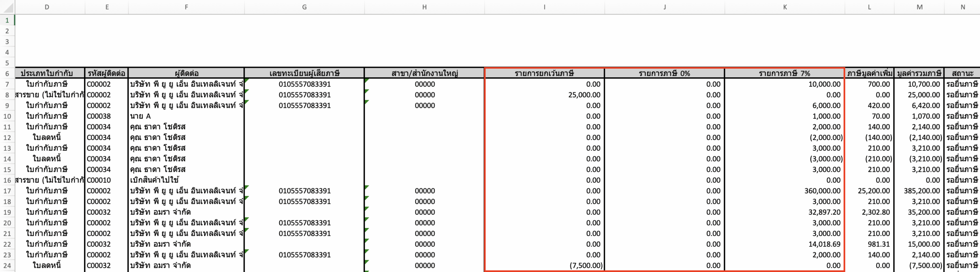Click header cell สถานะ
This screenshot has height=272, width=980.
[x=962, y=73]
